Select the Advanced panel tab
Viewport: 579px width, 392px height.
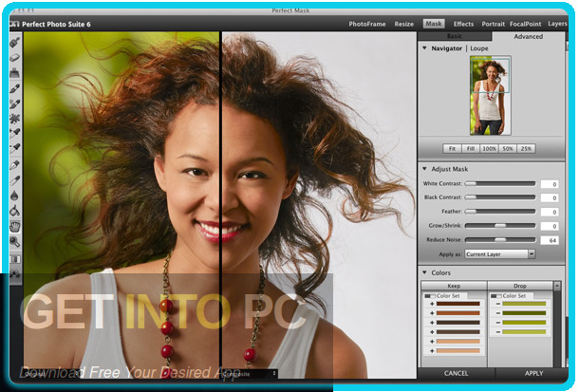(x=528, y=36)
